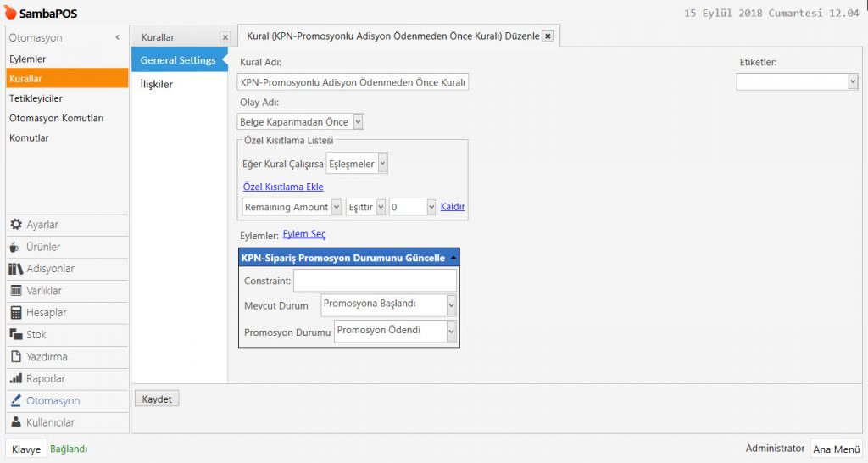This screenshot has width=868, height=463.
Task: Click the Stok boxes icon
Action: click(x=15, y=335)
